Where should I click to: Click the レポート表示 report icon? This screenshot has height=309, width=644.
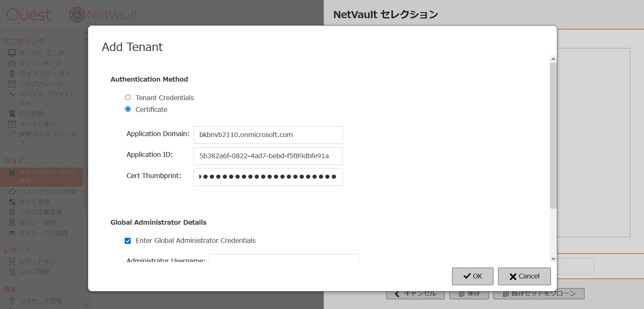[12, 261]
